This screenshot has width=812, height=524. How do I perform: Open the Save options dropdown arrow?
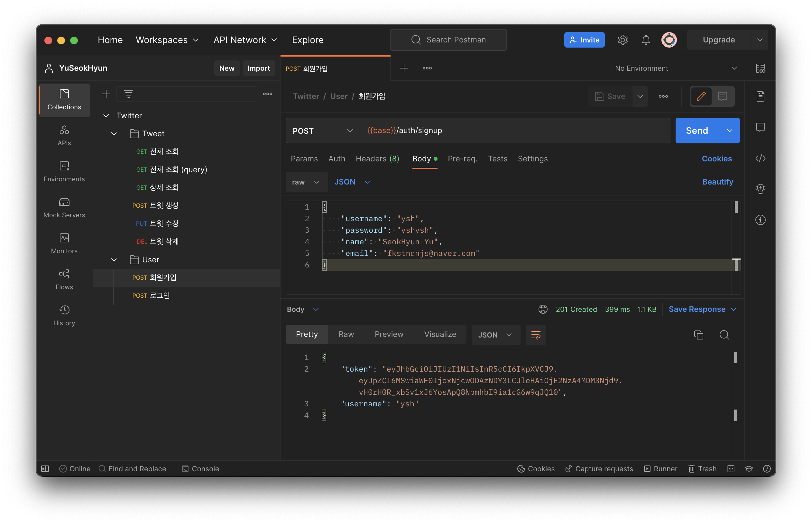click(x=640, y=96)
